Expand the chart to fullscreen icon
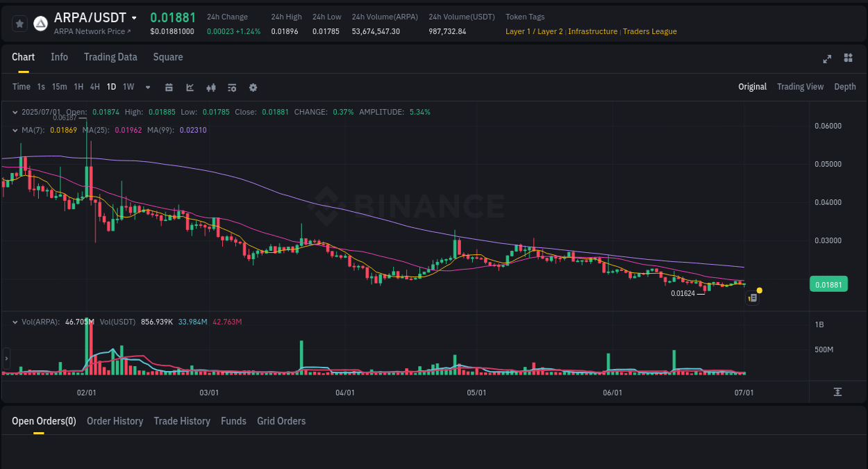The image size is (868, 469). tap(827, 59)
